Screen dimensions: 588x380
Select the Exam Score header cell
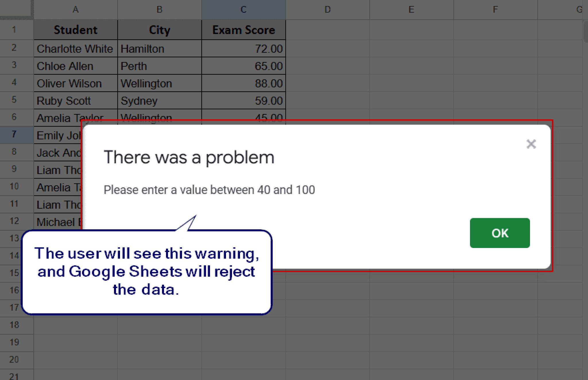point(243,29)
